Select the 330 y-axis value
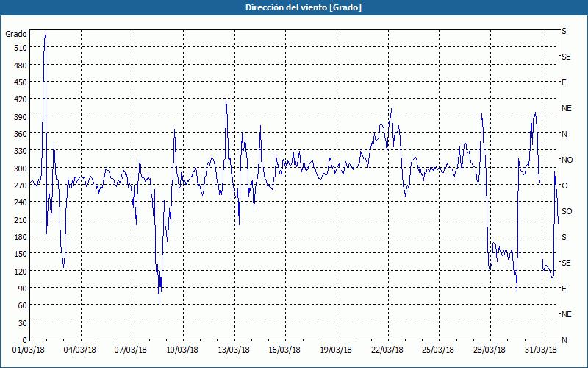The width and height of the screenshot is (588, 368). click(21, 151)
